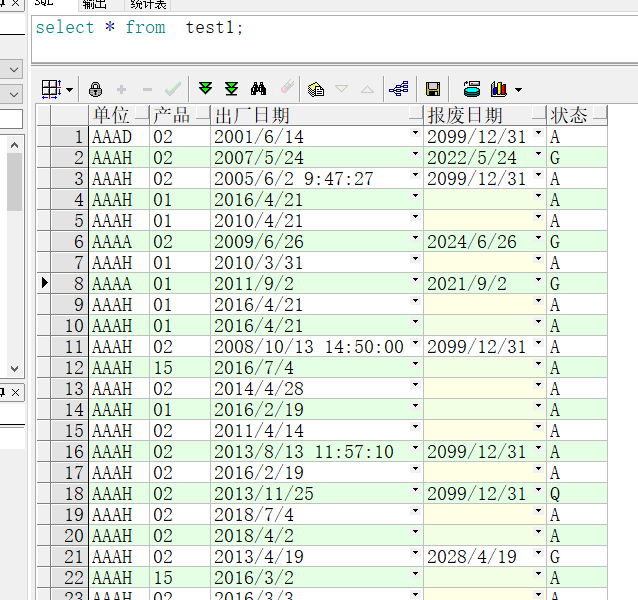Screen dimensions: 638x600
Task: Open date dropdown for 2013/11/25 cell
Action: click(x=415, y=489)
